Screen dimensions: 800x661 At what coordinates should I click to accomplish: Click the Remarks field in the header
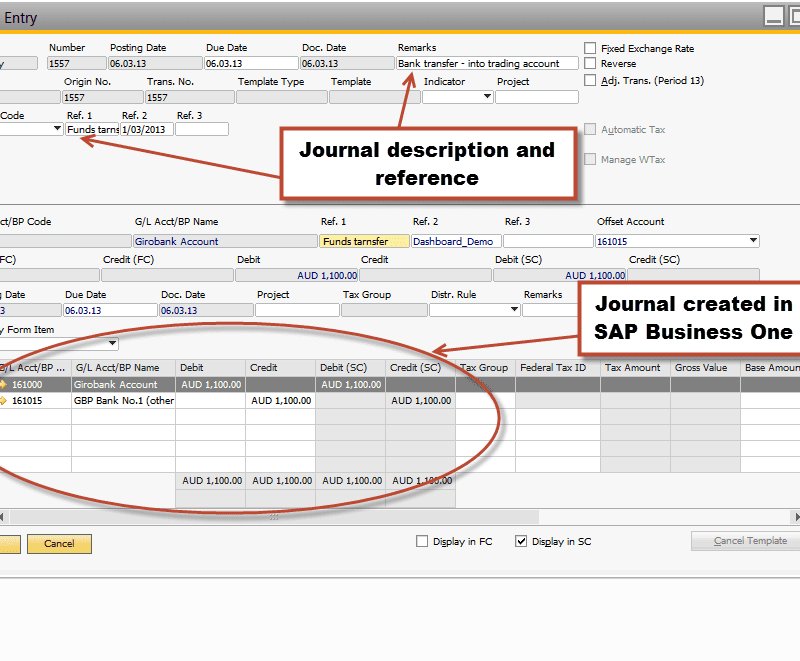(x=487, y=63)
